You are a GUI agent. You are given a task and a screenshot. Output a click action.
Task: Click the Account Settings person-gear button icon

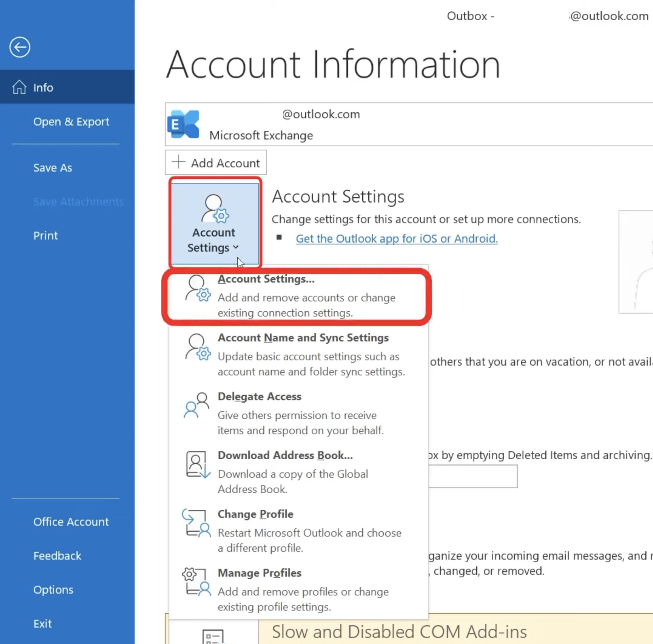tap(215, 209)
